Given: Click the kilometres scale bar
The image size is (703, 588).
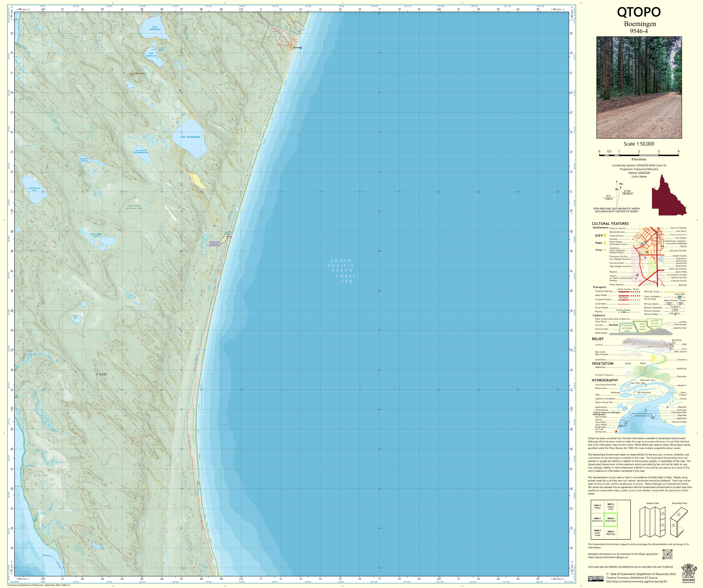Looking at the screenshot, I should tap(639, 155).
